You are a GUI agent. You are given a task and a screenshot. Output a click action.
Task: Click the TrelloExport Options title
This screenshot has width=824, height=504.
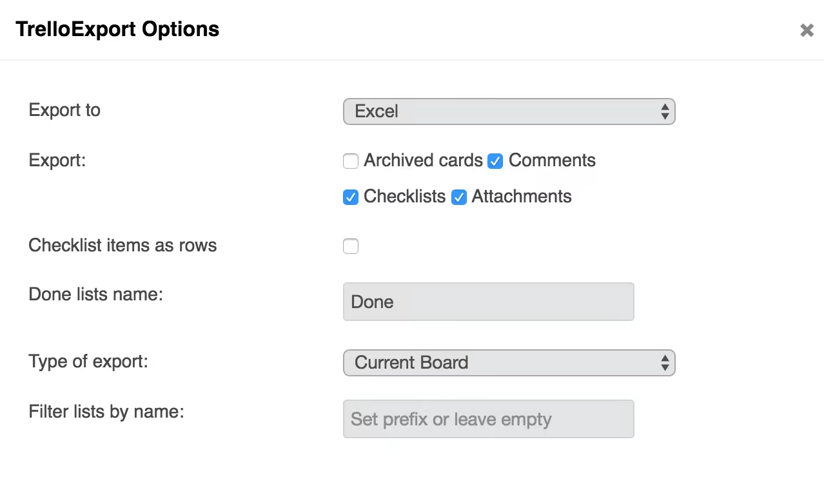(117, 30)
